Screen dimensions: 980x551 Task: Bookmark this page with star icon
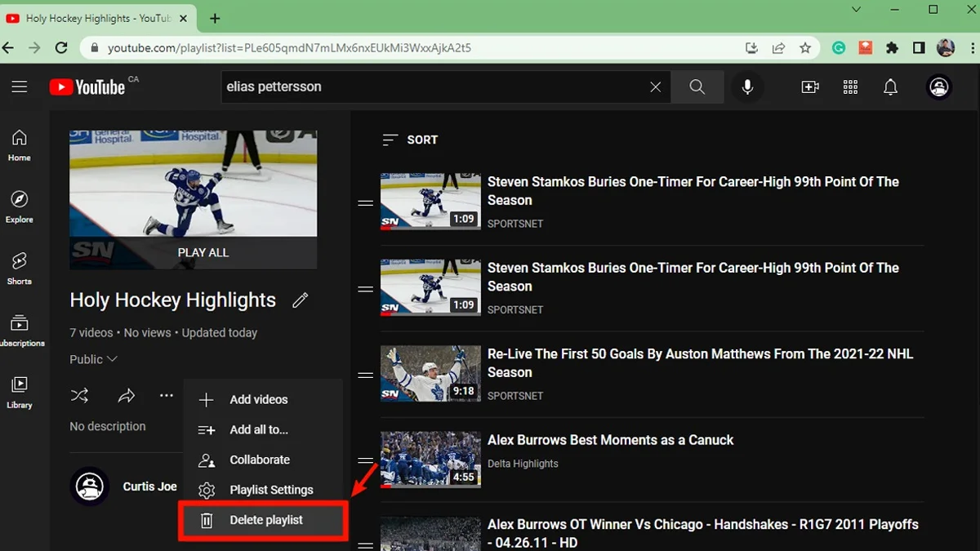point(805,48)
